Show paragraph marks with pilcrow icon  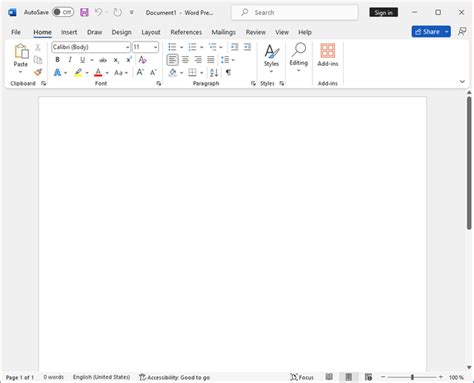click(x=228, y=72)
